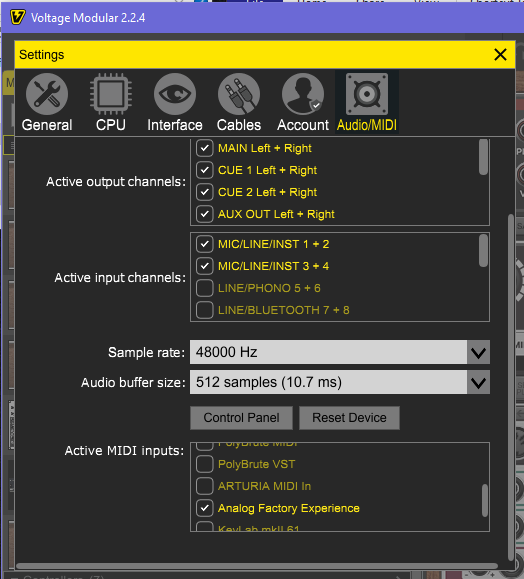
Task: Uncheck MIC/LINE/INST 1 + 2 input
Action: (205, 244)
